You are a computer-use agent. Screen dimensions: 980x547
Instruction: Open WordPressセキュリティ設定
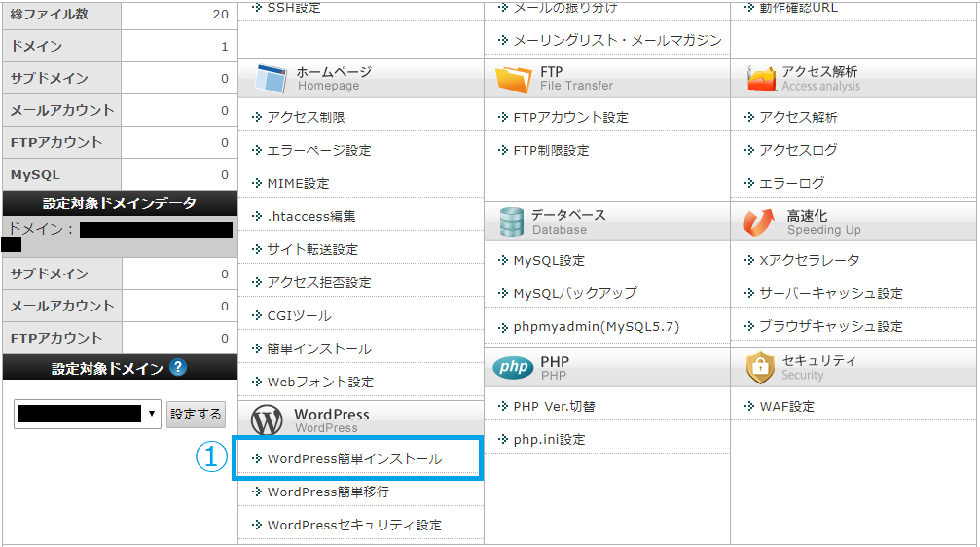pos(354,526)
